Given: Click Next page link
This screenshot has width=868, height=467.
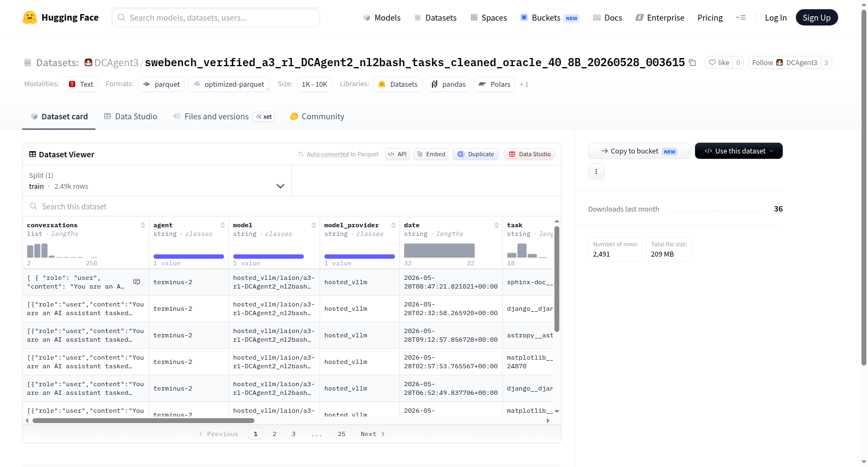Looking at the screenshot, I should point(373,434).
